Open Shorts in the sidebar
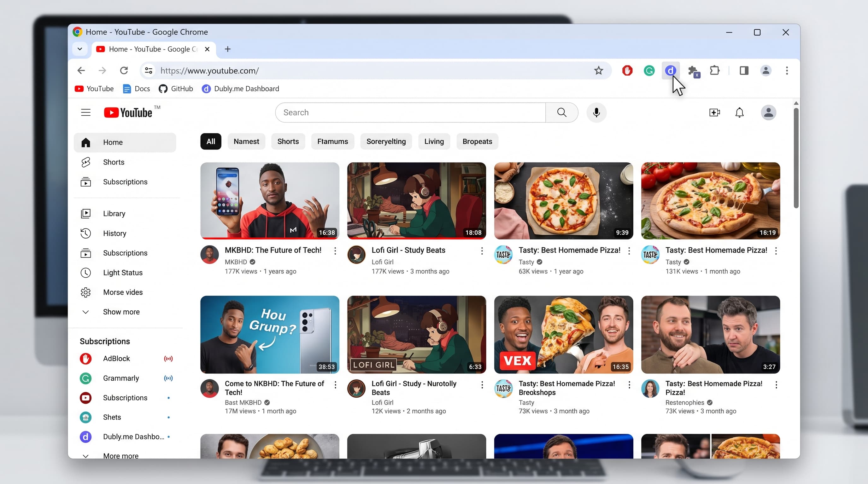 [125, 162]
